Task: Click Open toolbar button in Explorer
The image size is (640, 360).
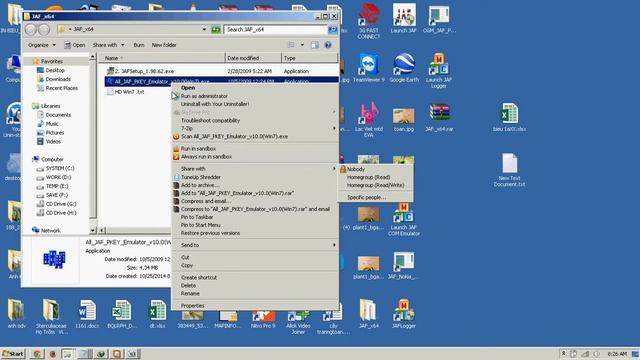Action: tap(75, 45)
